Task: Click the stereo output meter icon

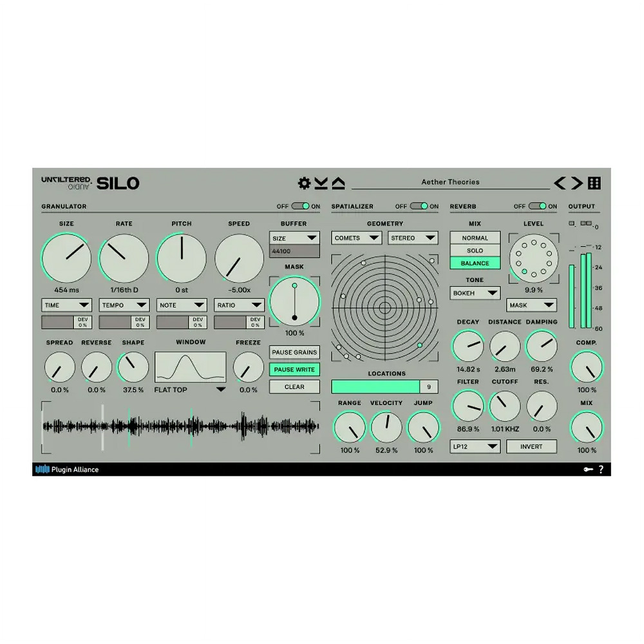Action: tap(586, 223)
